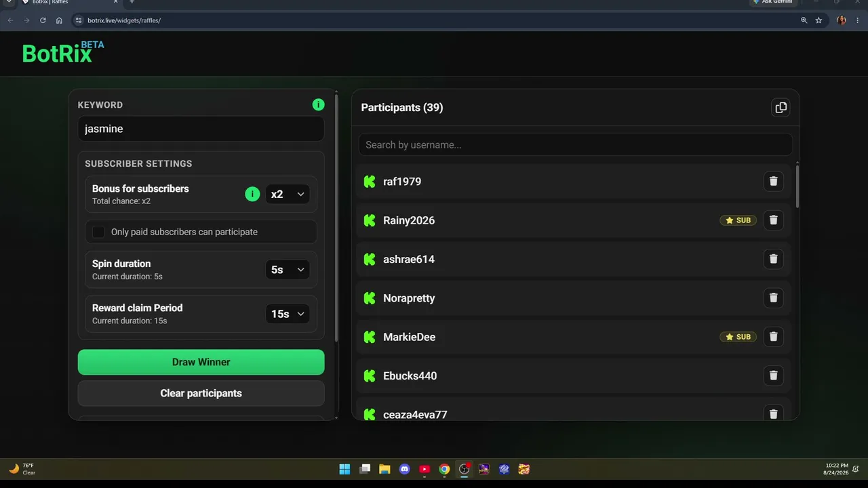Bookmark this page with the star
Image resolution: width=868 pixels, height=488 pixels.
(x=818, y=20)
